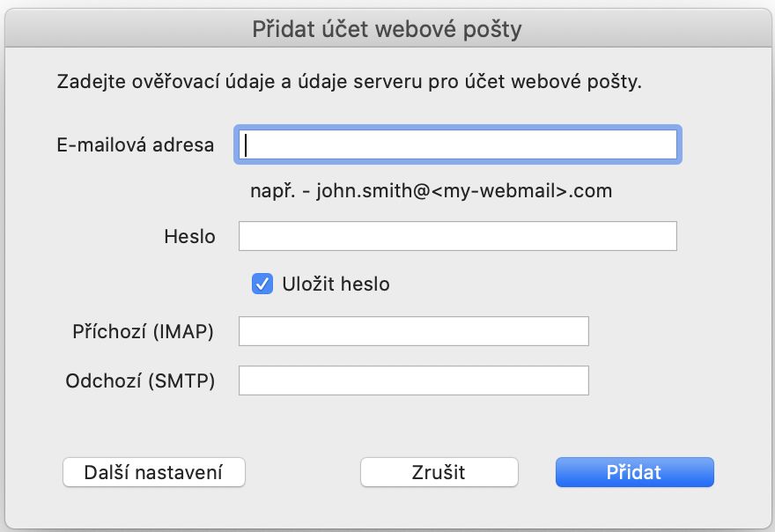This screenshot has height=532, width=775.
Task: Select the highlighted Přidat default button
Action: (634, 472)
